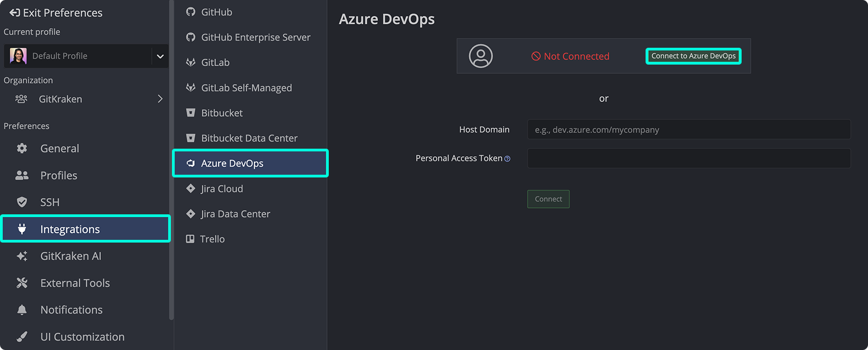
Task: Click the Personal Access Token help icon
Action: pyautogui.click(x=507, y=159)
